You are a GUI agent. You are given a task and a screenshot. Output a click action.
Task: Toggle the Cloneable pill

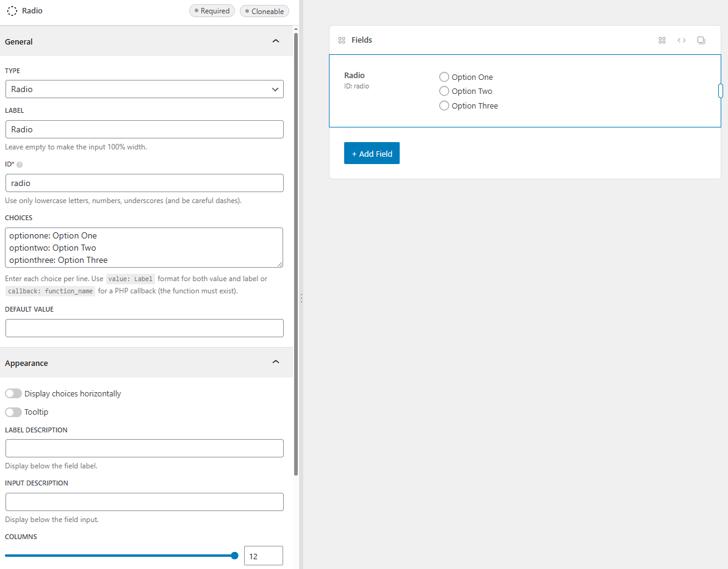264,11
